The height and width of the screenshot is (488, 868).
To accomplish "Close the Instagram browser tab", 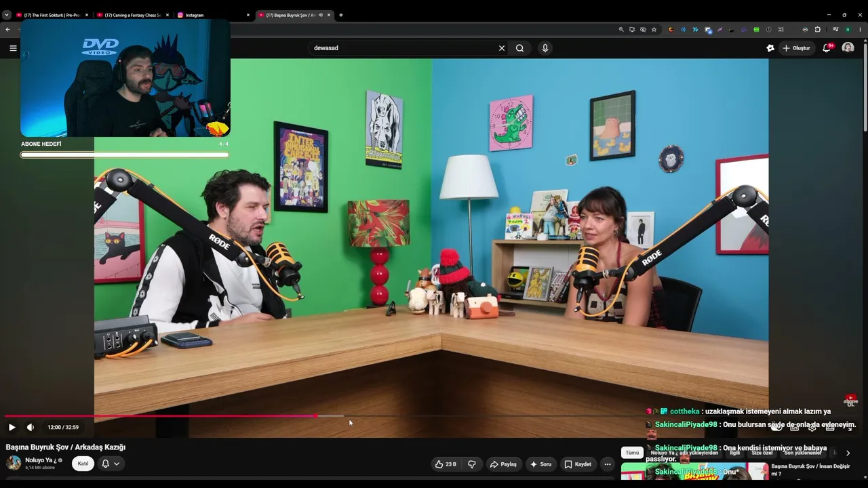I will click(x=248, y=15).
